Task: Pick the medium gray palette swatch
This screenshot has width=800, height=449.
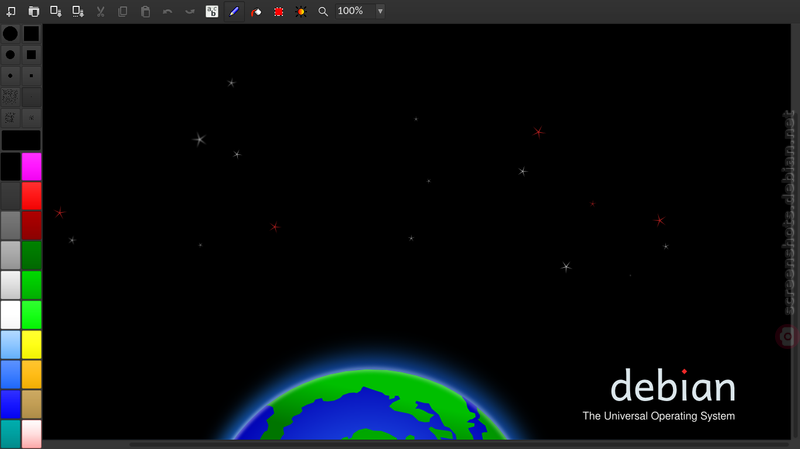Action: tap(10, 226)
